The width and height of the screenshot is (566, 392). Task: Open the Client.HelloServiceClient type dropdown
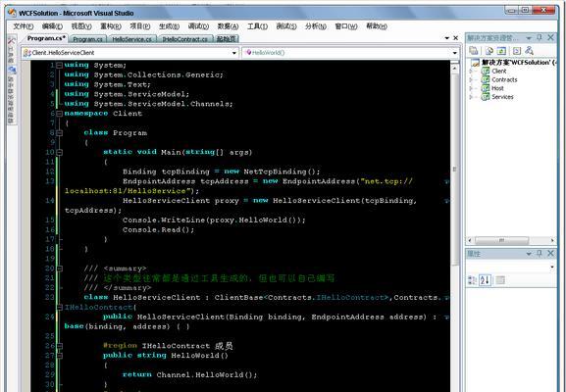[x=234, y=53]
